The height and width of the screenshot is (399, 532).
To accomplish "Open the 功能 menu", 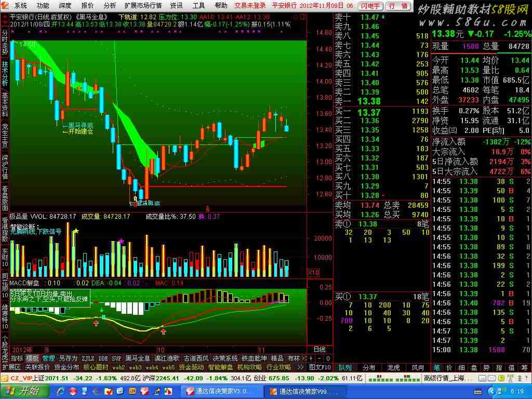I will 43,5.
